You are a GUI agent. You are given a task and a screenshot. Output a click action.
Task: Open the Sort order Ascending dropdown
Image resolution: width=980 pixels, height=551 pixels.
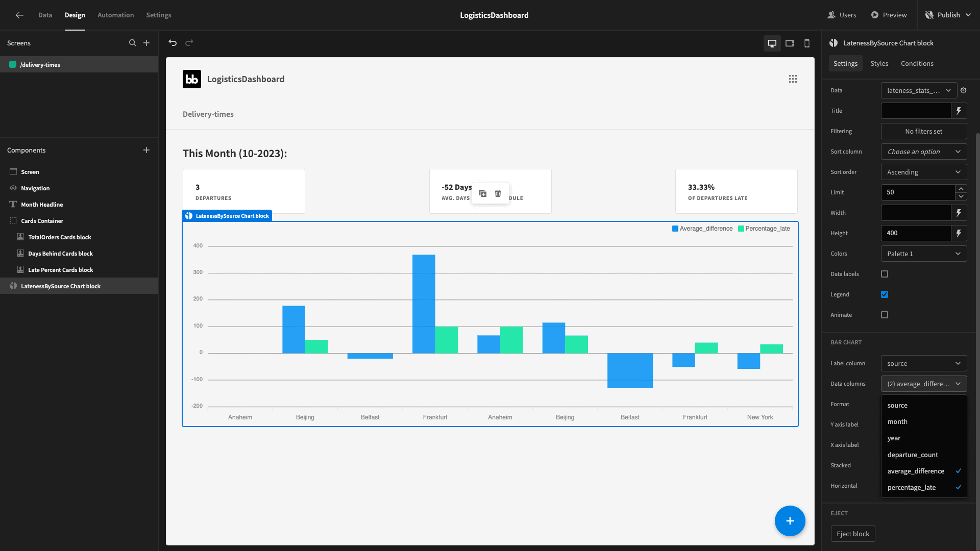(924, 172)
